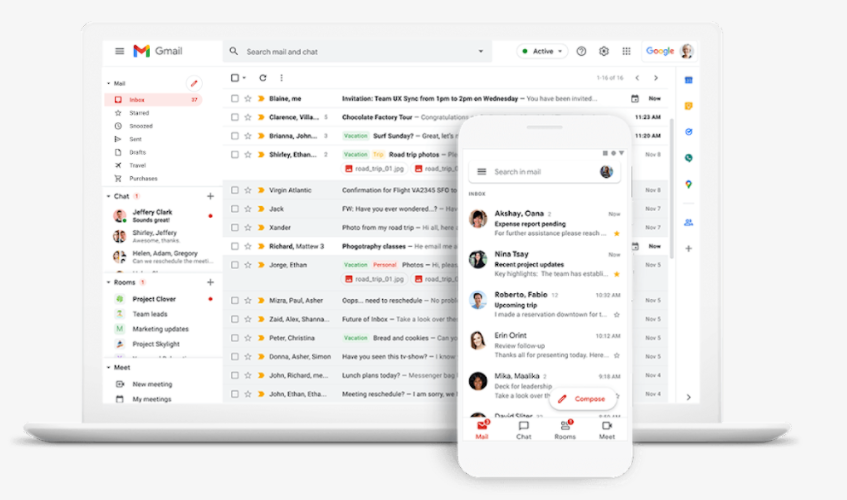Open the settings gear icon

[604, 51]
